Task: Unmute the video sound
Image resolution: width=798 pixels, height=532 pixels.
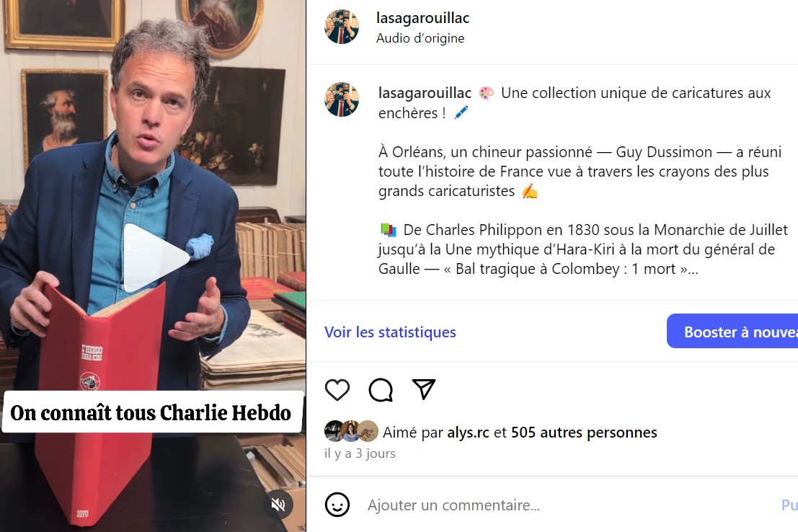Action: [278, 505]
